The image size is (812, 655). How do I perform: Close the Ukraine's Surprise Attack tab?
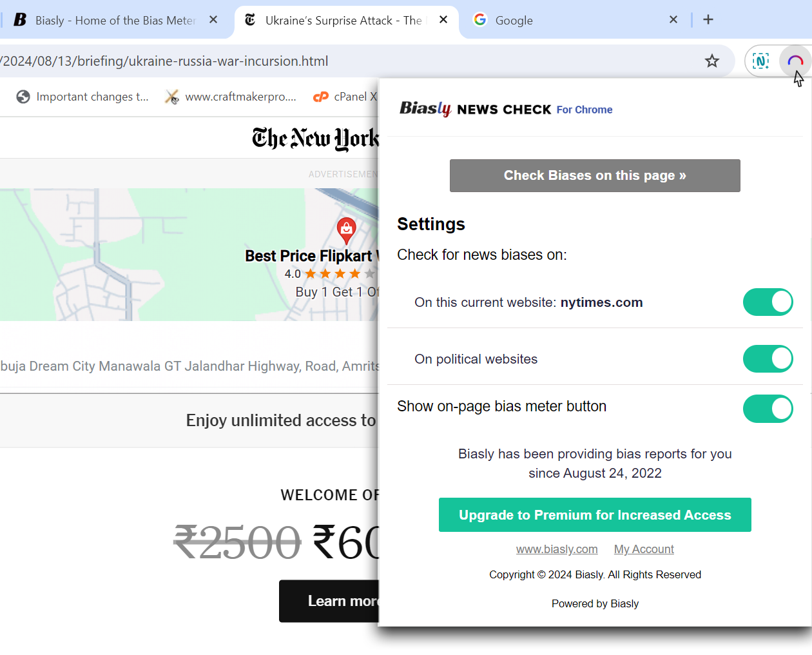click(443, 20)
